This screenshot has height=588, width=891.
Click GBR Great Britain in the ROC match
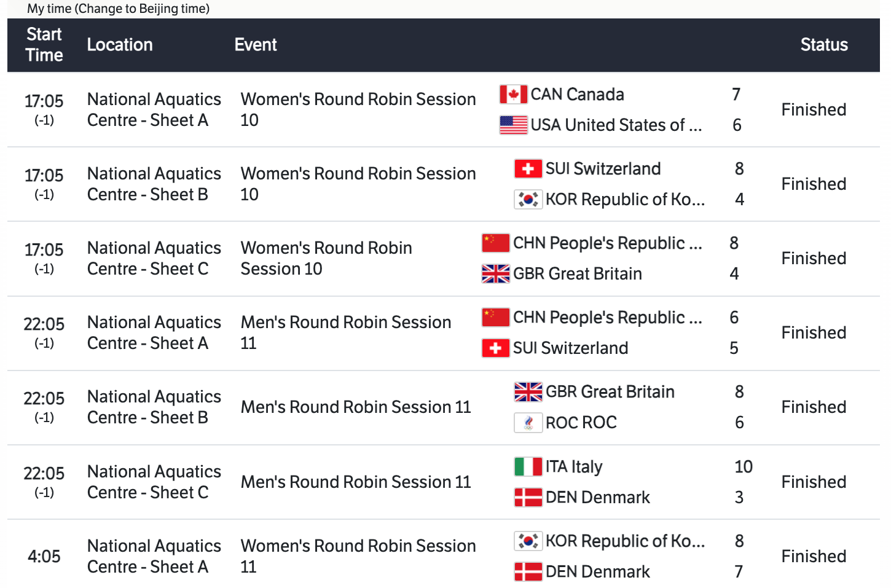coord(610,392)
